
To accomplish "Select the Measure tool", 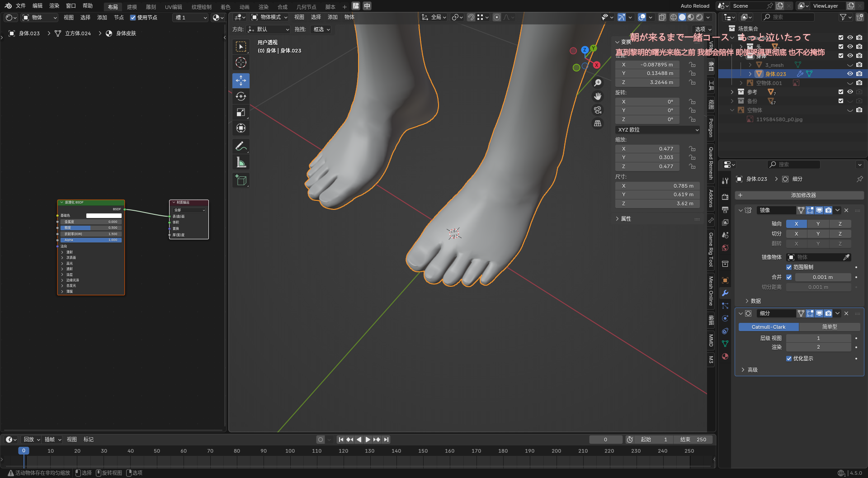I will pyautogui.click(x=241, y=162).
